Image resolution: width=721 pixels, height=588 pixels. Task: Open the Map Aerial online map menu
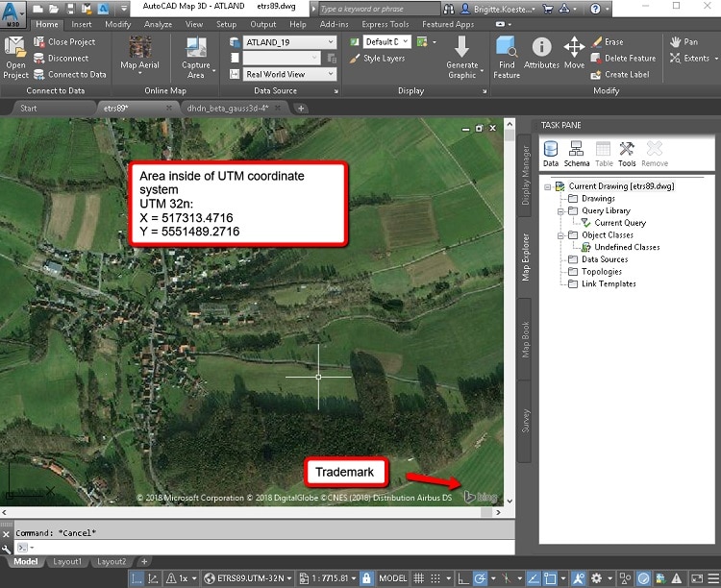tap(139, 56)
